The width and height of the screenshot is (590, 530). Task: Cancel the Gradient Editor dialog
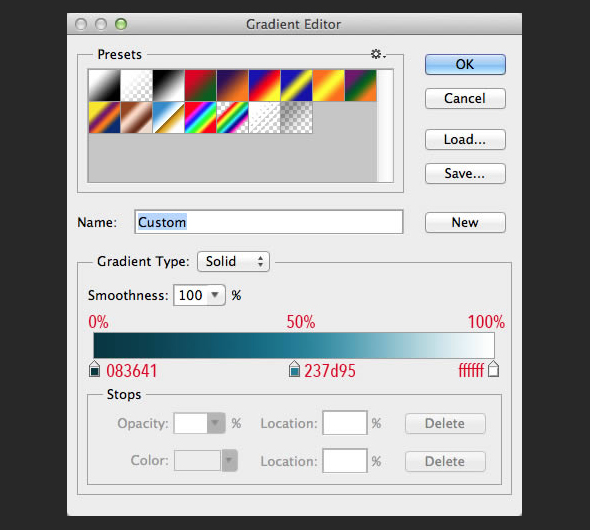465,99
